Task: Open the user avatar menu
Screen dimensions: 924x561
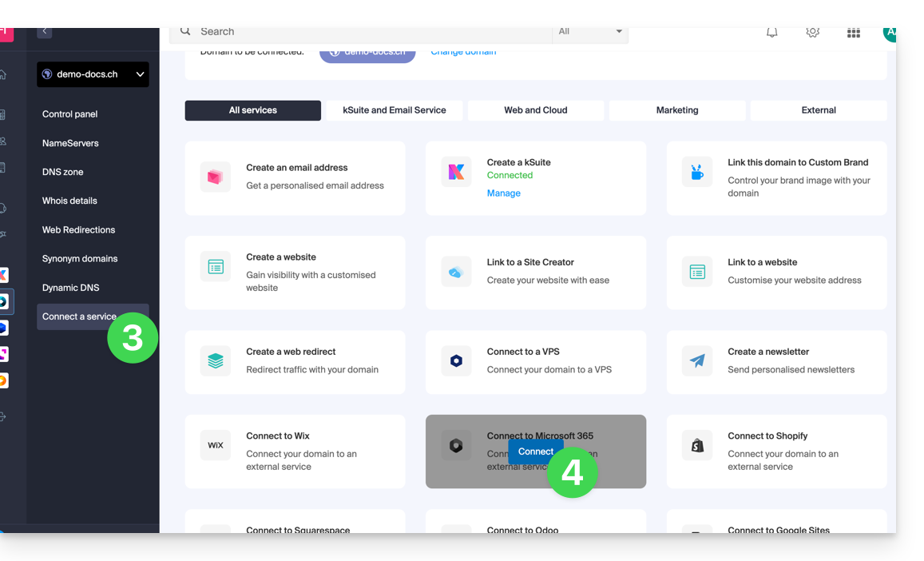Action: [x=889, y=34]
